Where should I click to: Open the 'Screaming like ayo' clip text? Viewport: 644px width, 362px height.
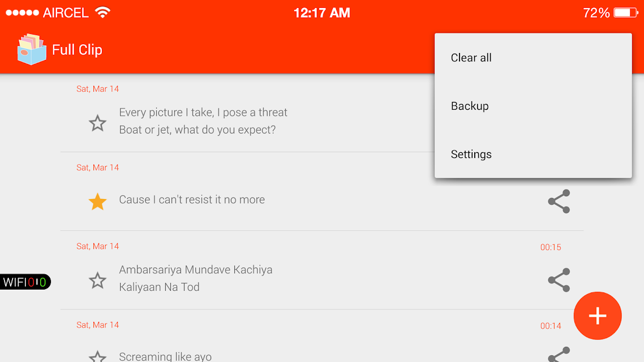165,356
